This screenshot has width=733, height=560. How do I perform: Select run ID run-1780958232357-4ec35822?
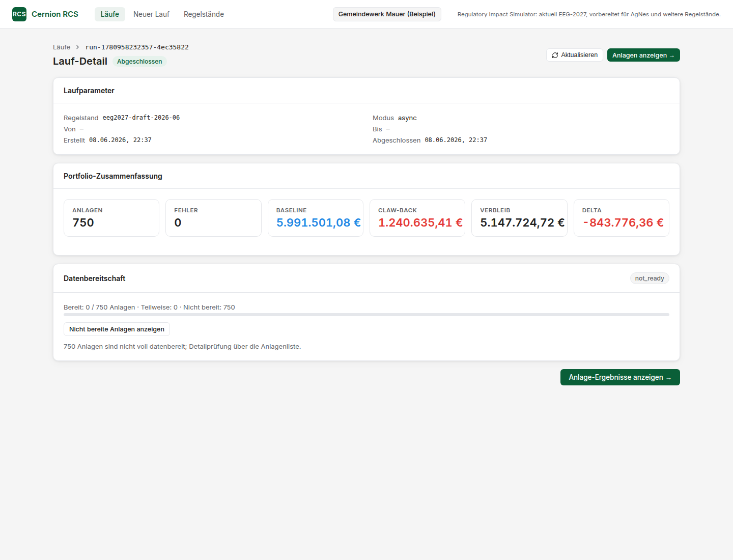click(x=137, y=47)
